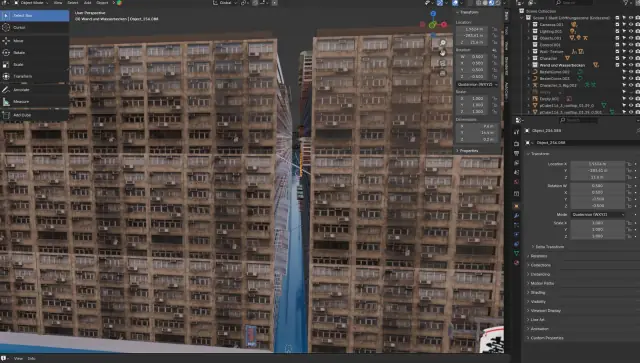Select Wand und Wasserbecken collection row
640x363 pixels.
(x=562, y=65)
